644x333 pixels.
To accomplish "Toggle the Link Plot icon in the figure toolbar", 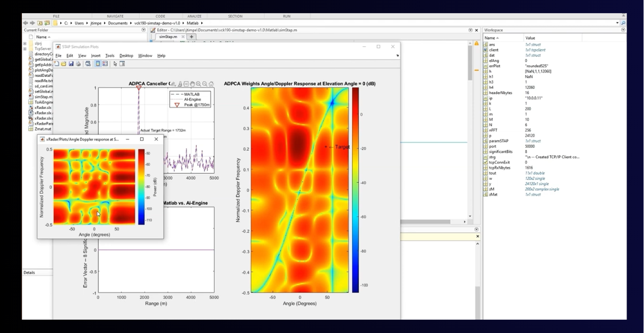I will (88, 63).
